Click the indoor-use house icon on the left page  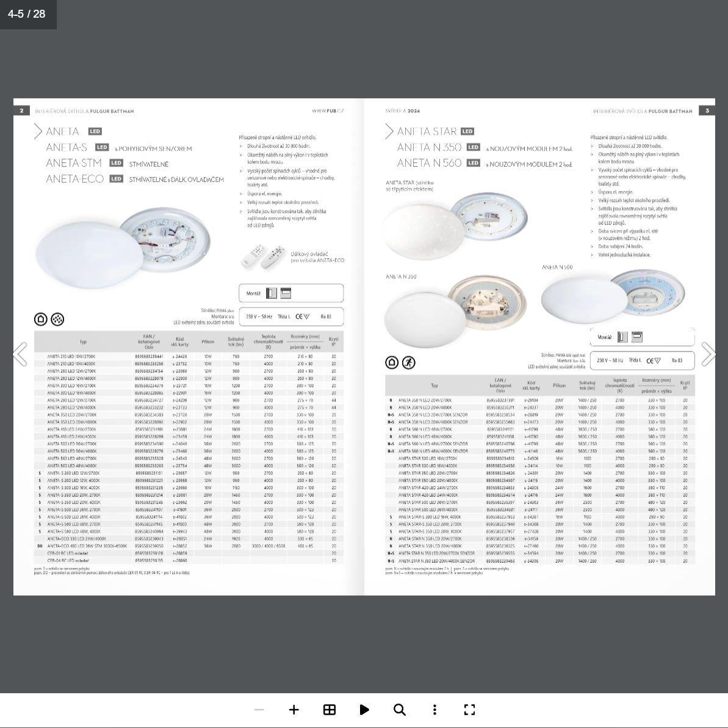pos(41,319)
